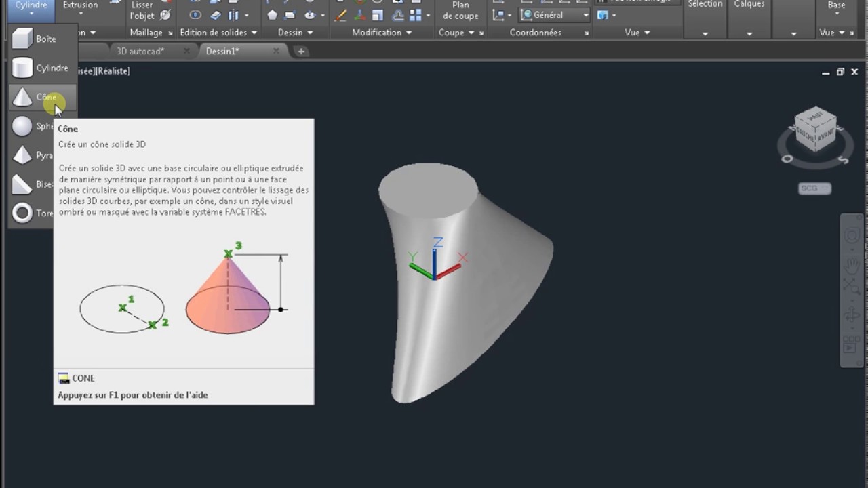The image size is (868, 488).
Task: Click the Plan de coupe button
Action: point(460,10)
